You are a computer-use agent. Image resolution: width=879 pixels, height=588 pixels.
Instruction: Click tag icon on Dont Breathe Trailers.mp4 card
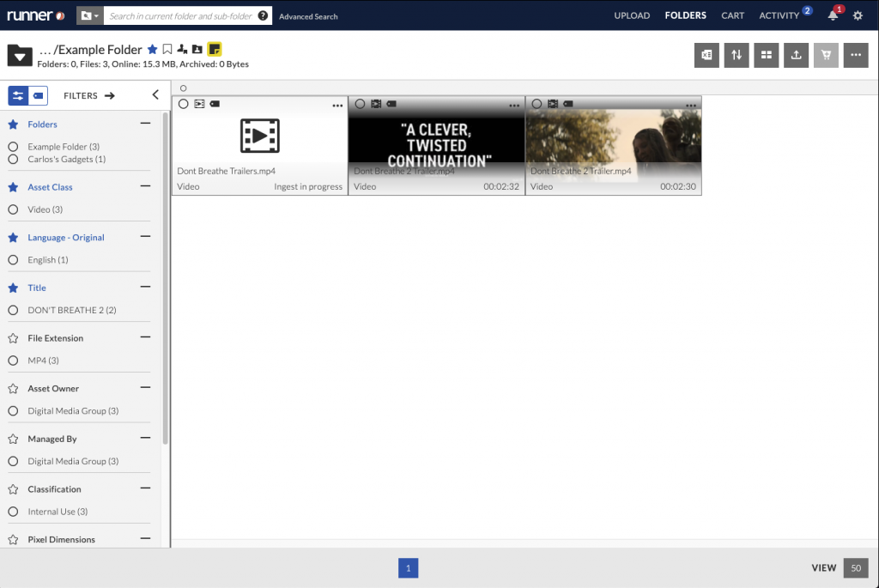[x=215, y=104]
